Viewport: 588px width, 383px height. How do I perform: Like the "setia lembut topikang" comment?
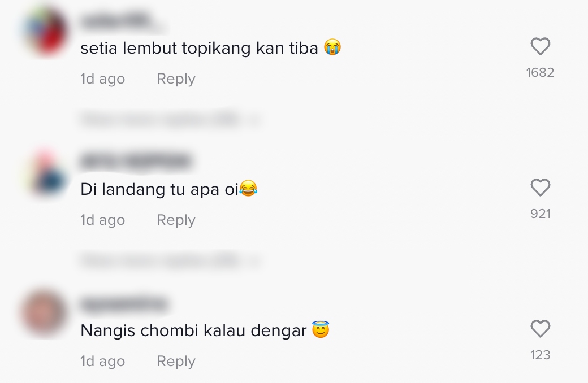(x=540, y=46)
